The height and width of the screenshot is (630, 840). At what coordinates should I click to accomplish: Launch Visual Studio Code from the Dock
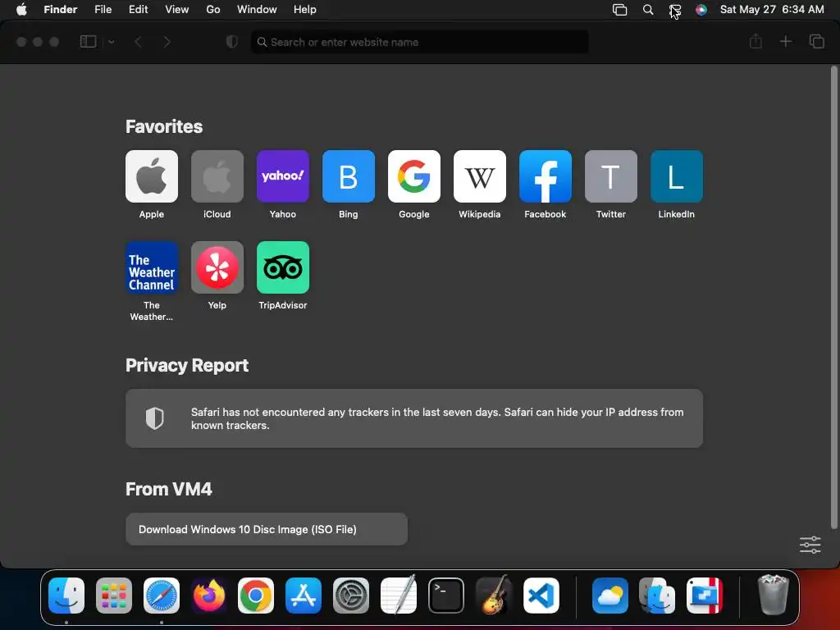(x=541, y=596)
